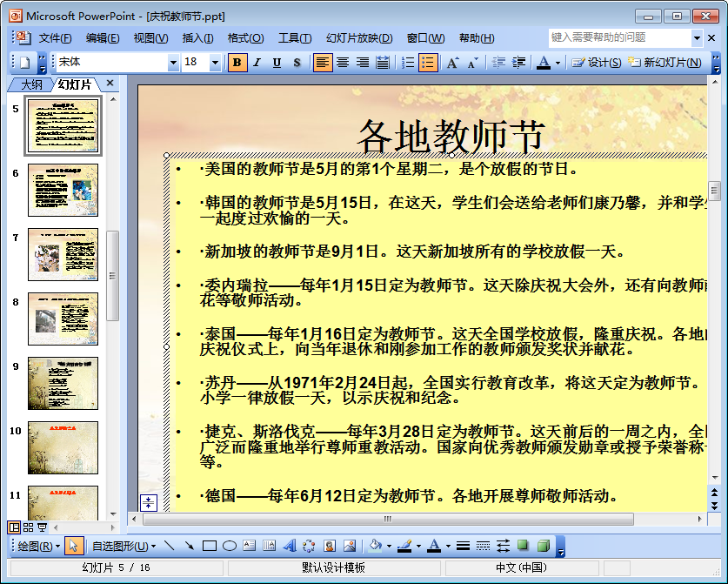Toggle Italic formatting
This screenshot has height=584, width=728.
click(257, 63)
